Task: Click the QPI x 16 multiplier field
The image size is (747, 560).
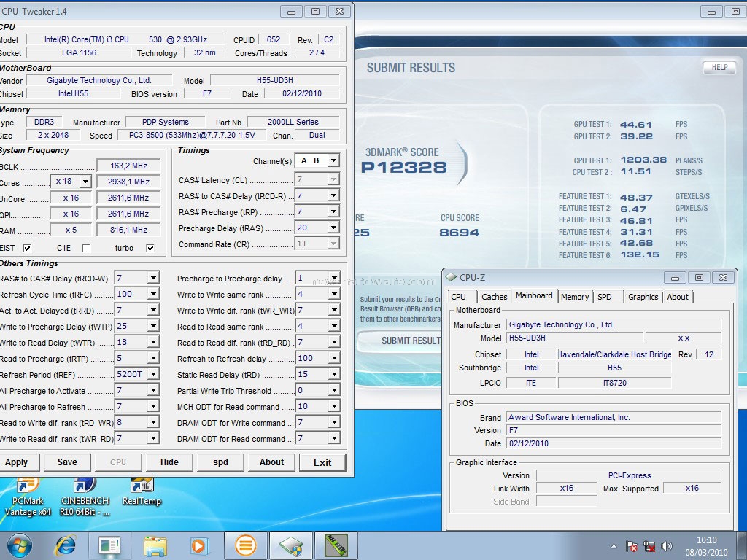Action: (x=71, y=214)
